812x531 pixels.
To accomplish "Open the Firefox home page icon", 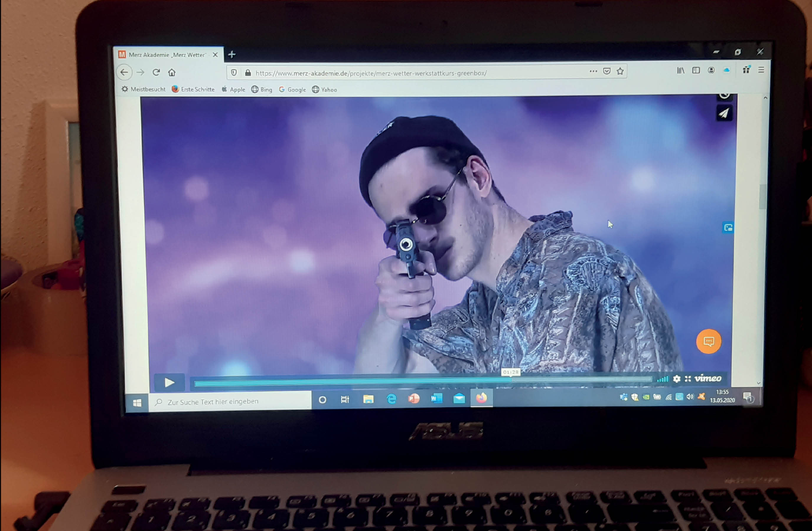I will coord(172,72).
